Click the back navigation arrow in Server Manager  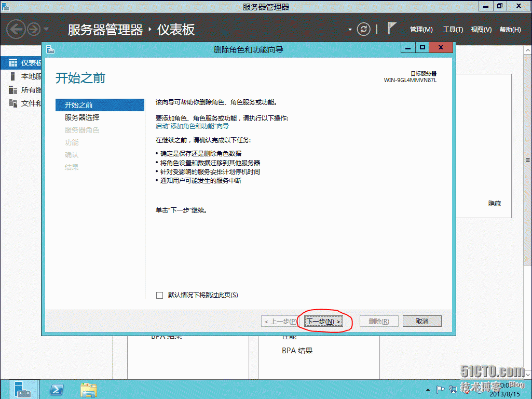(16, 29)
